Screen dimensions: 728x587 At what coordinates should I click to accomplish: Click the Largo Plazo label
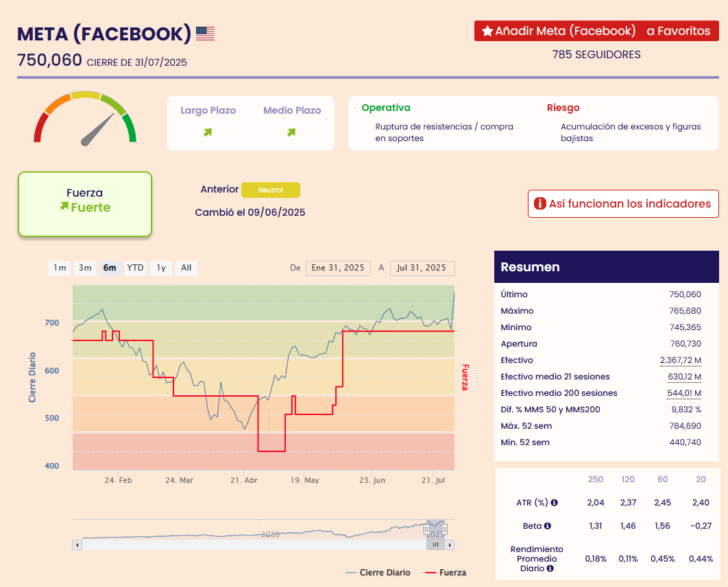(x=208, y=110)
